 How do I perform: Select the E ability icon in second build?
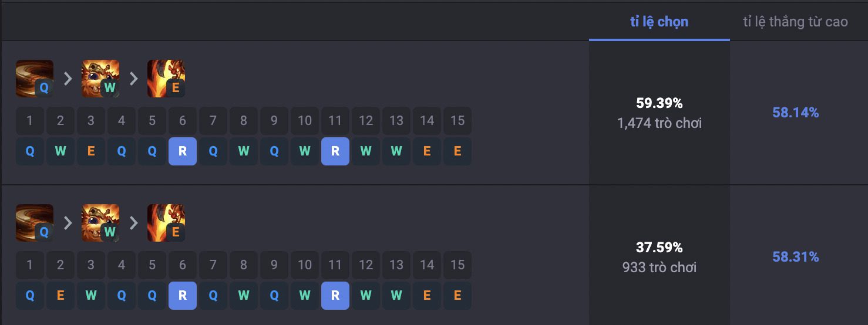(166, 223)
